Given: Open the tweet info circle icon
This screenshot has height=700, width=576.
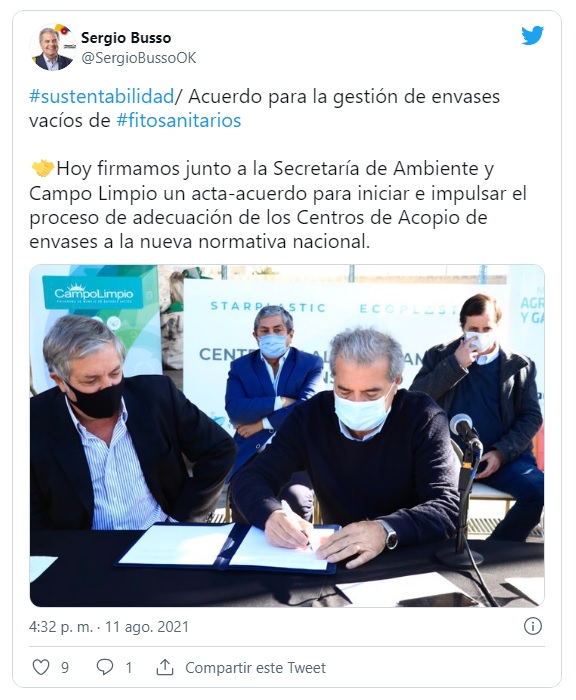Looking at the screenshot, I should coord(533,626).
